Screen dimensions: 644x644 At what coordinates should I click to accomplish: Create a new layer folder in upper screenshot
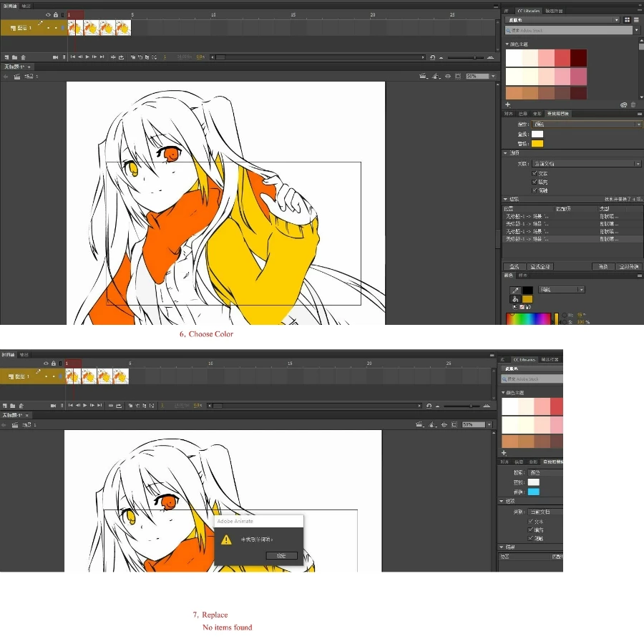click(x=15, y=57)
